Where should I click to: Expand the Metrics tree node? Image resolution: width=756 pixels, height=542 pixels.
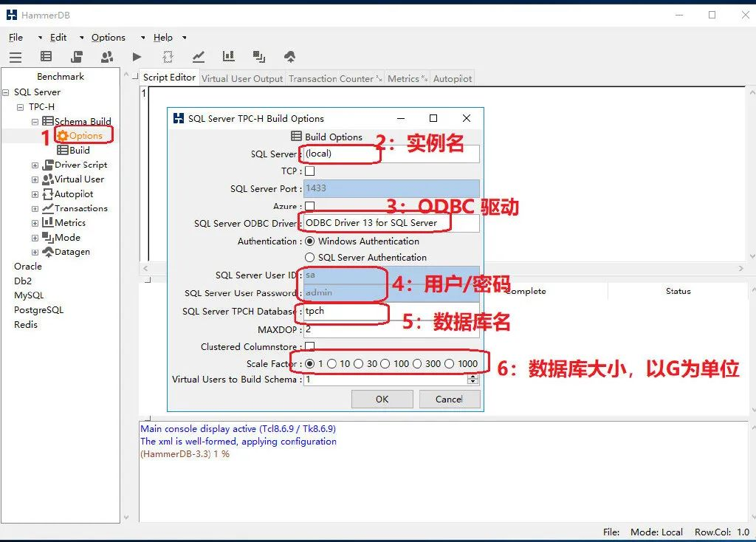[x=35, y=223]
